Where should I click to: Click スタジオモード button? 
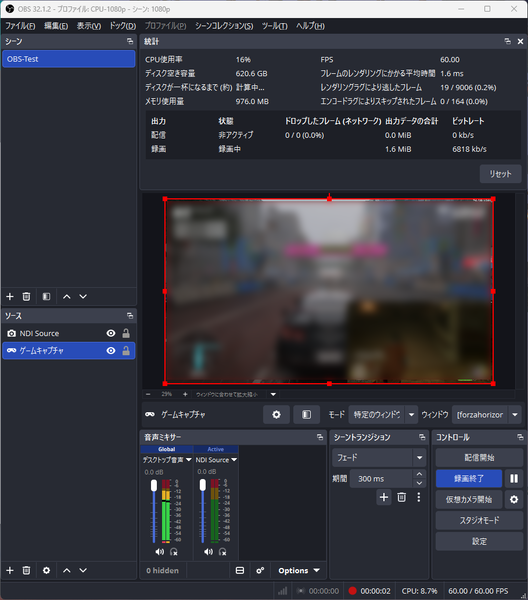(479, 520)
